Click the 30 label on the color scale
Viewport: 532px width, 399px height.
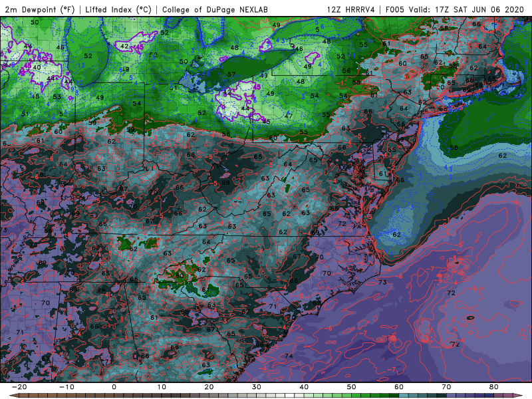click(x=257, y=387)
